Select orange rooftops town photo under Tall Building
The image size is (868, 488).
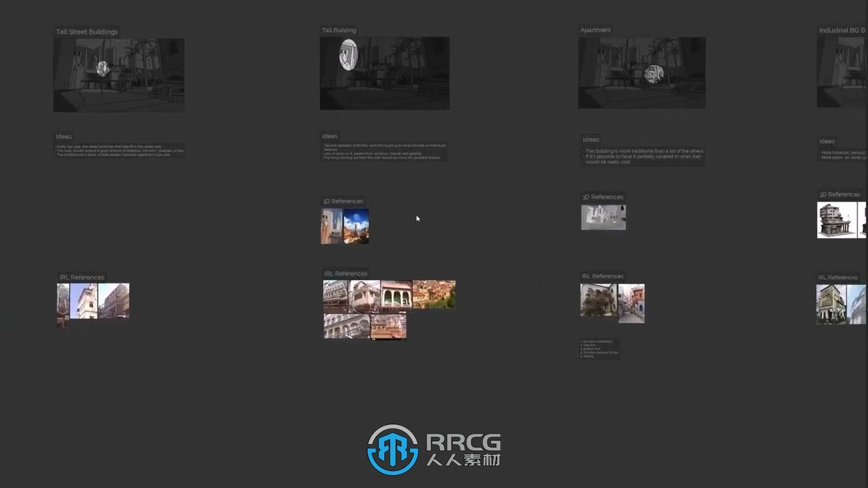[434, 295]
